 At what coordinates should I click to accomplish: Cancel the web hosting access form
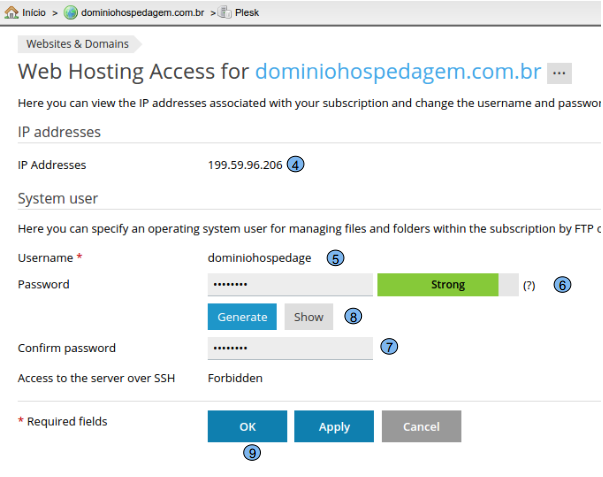click(421, 426)
